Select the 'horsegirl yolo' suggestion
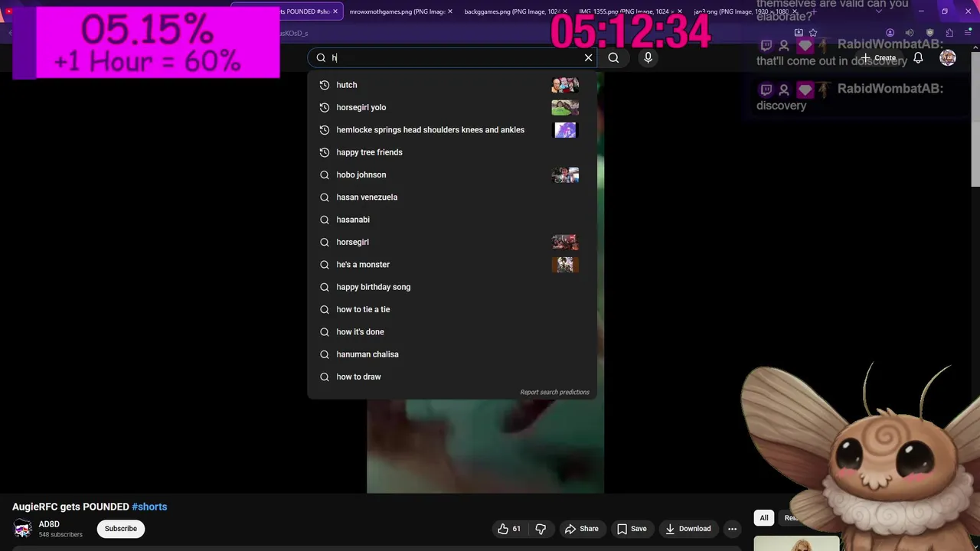 click(452, 107)
